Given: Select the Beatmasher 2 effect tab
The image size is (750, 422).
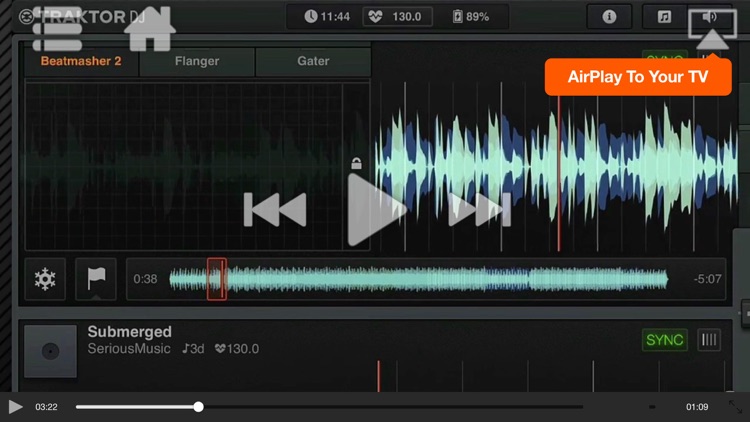Looking at the screenshot, I should (x=81, y=61).
